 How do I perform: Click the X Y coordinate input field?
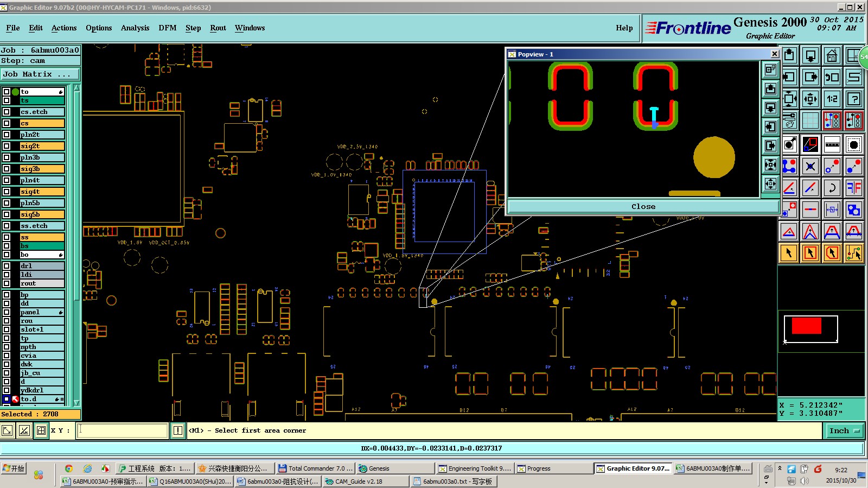pos(122,431)
